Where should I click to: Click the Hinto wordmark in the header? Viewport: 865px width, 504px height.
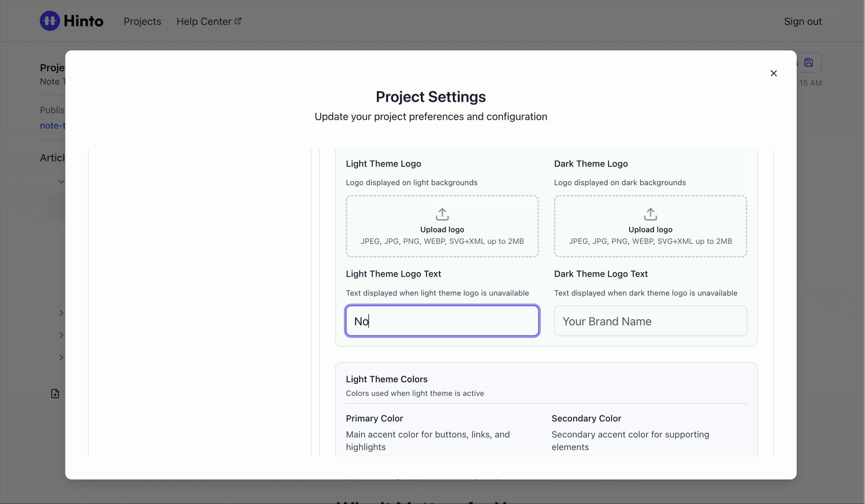tap(84, 21)
